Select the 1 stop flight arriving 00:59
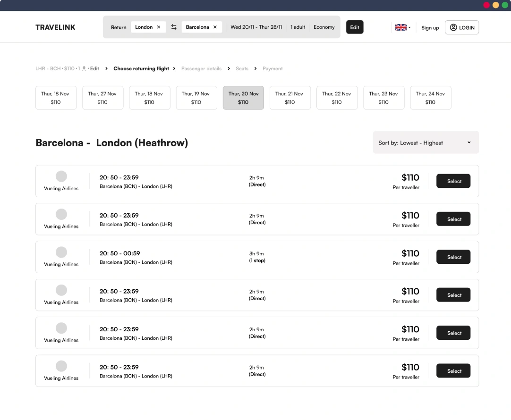The width and height of the screenshot is (511, 420). 453,257
